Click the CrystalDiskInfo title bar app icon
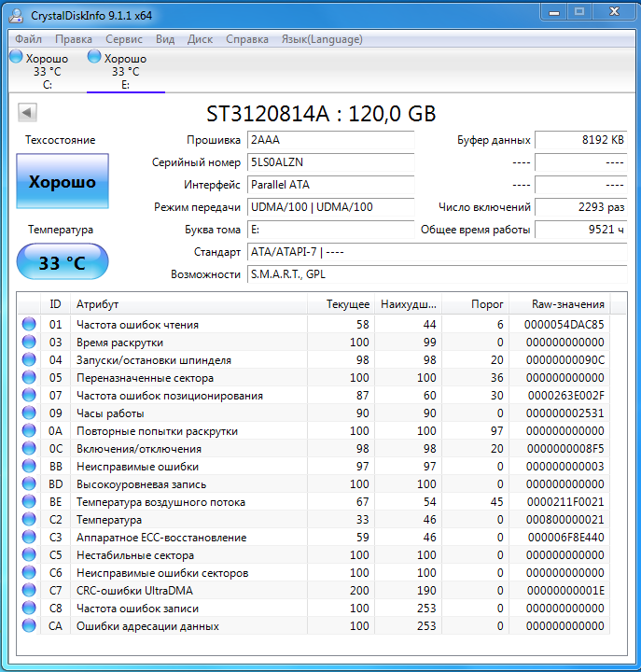This screenshot has height=672, width=641. (x=17, y=14)
